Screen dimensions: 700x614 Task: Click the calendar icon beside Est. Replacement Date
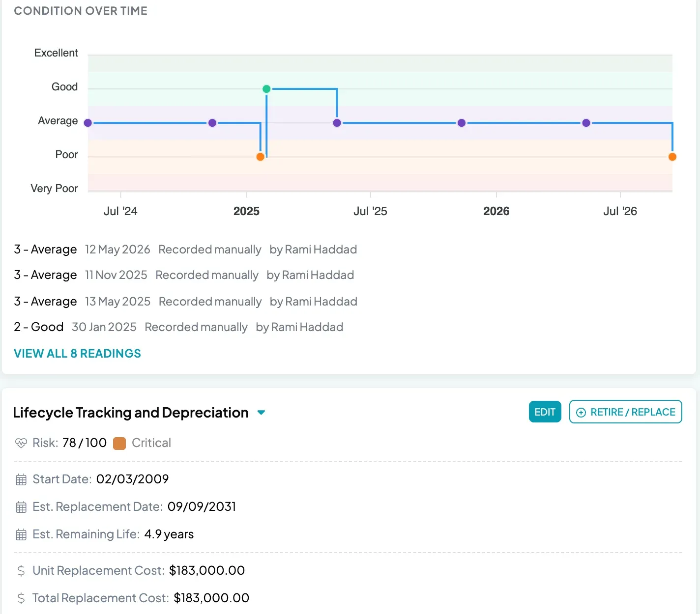point(21,507)
